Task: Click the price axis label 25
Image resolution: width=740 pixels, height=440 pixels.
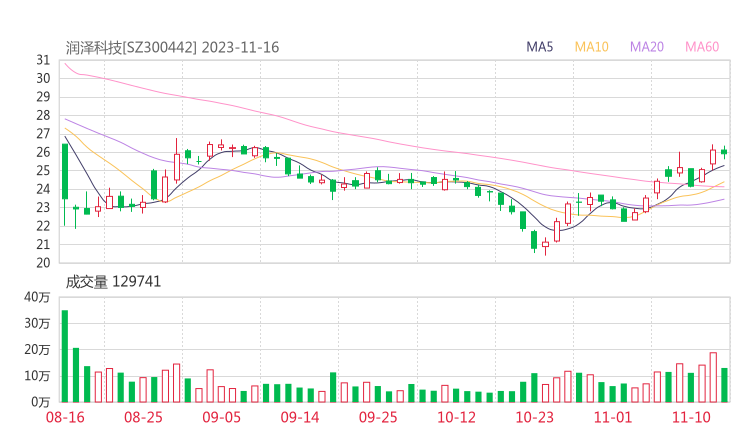Action: tap(43, 170)
